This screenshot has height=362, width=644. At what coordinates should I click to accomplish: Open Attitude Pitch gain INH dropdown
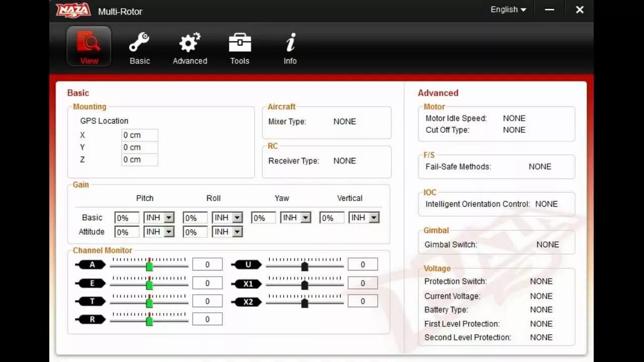(x=159, y=232)
